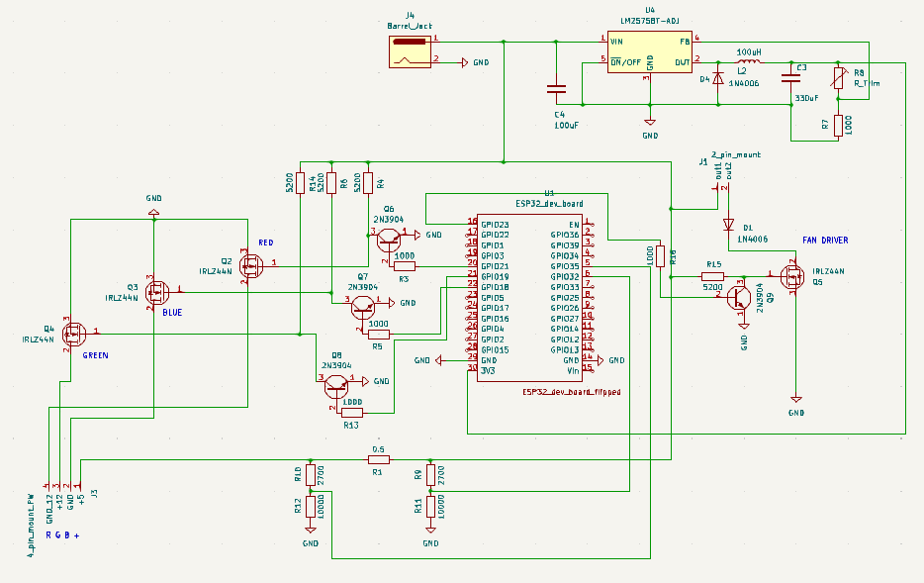Click the FAN DRIVER text label
Image resolution: width=924 pixels, height=583 pixels.
(824, 241)
